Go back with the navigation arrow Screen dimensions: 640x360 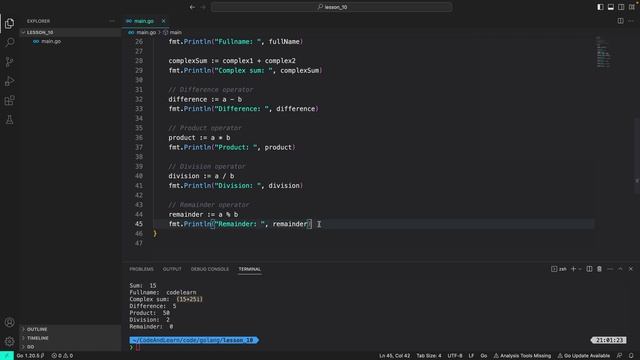point(192,7)
